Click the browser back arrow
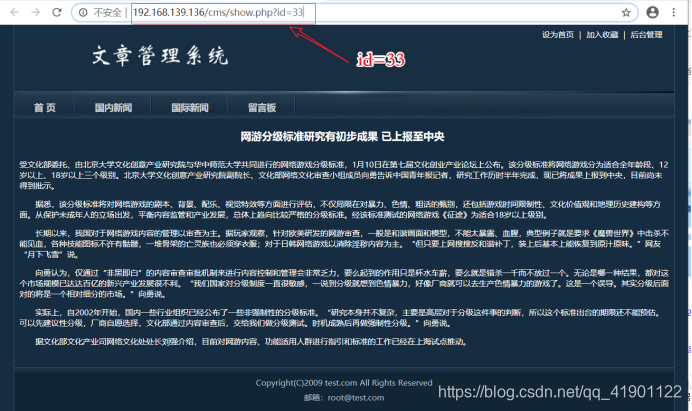 tap(15, 12)
